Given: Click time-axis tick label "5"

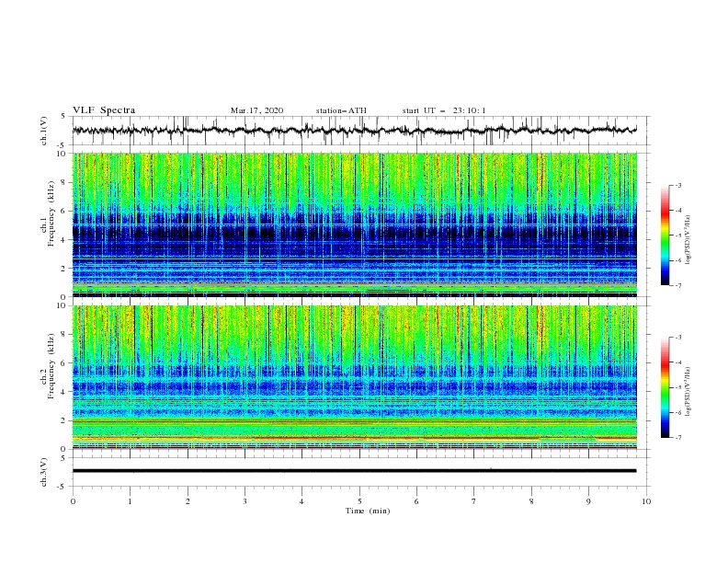Looking at the screenshot, I should pos(359,501).
